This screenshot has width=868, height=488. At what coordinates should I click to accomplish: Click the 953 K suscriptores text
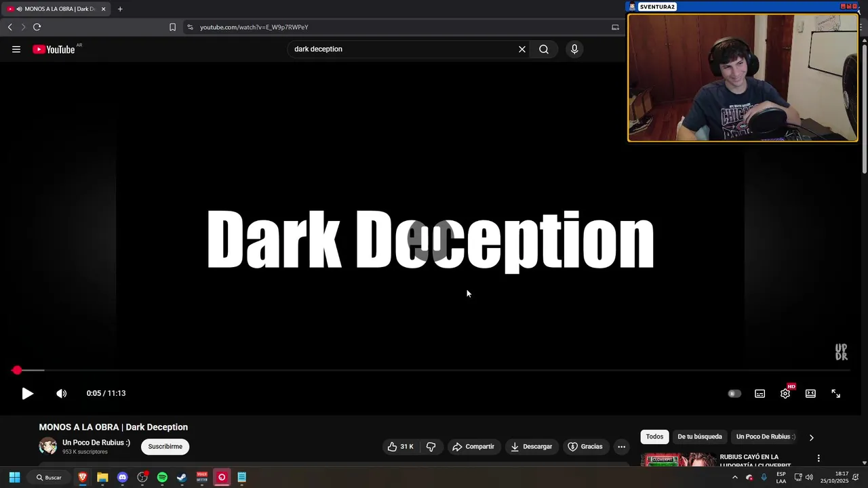click(x=85, y=452)
